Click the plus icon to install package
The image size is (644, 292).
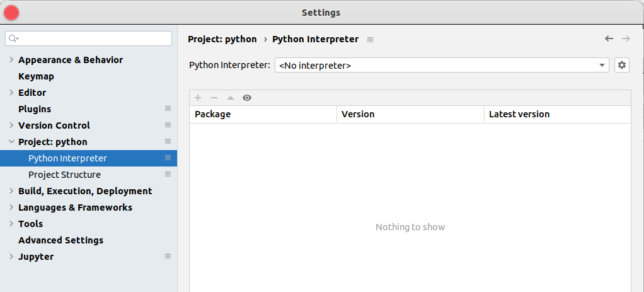(x=198, y=98)
